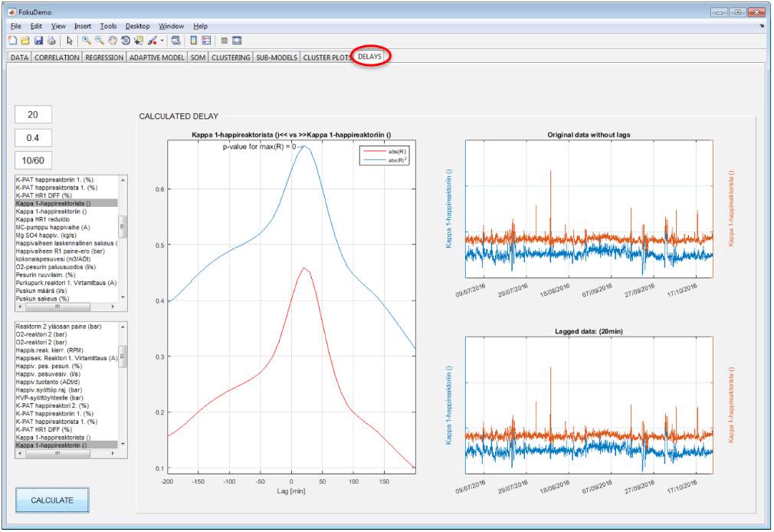Select "K-PAT happireaktori 2. (%)" item

click(x=67, y=406)
